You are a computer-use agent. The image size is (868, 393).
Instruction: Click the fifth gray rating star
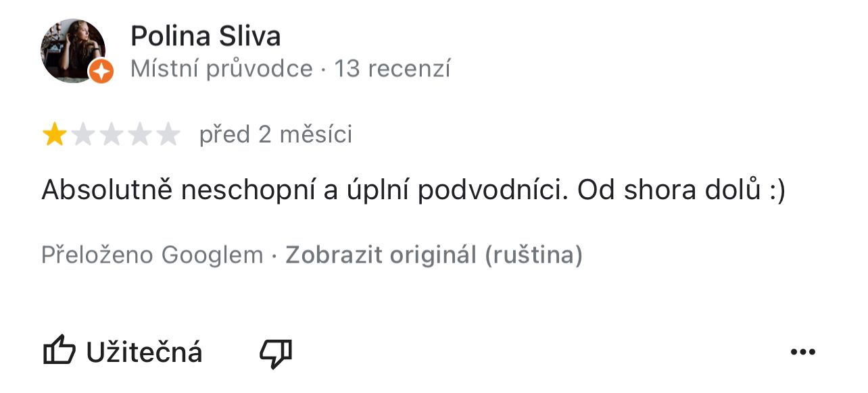[x=168, y=135]
